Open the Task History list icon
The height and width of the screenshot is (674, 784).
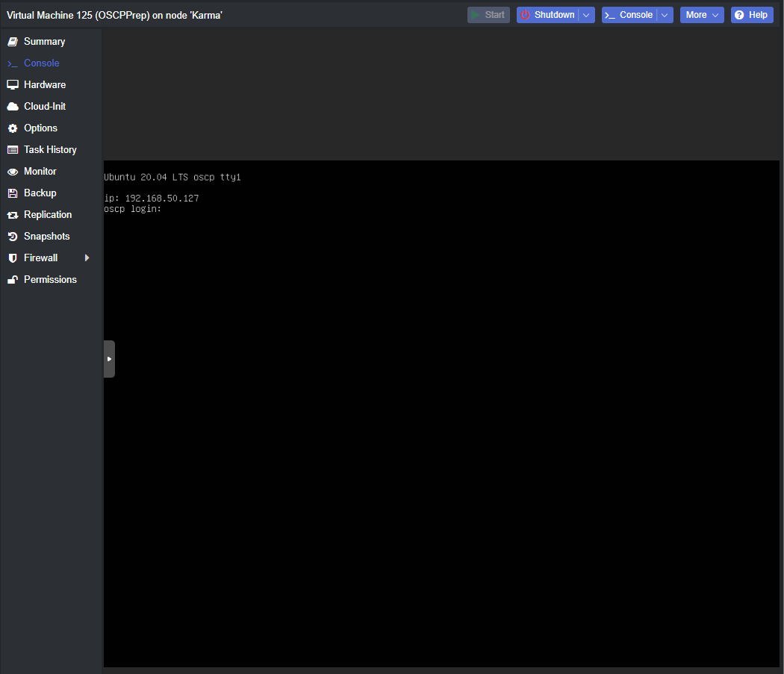coord(13,150)
